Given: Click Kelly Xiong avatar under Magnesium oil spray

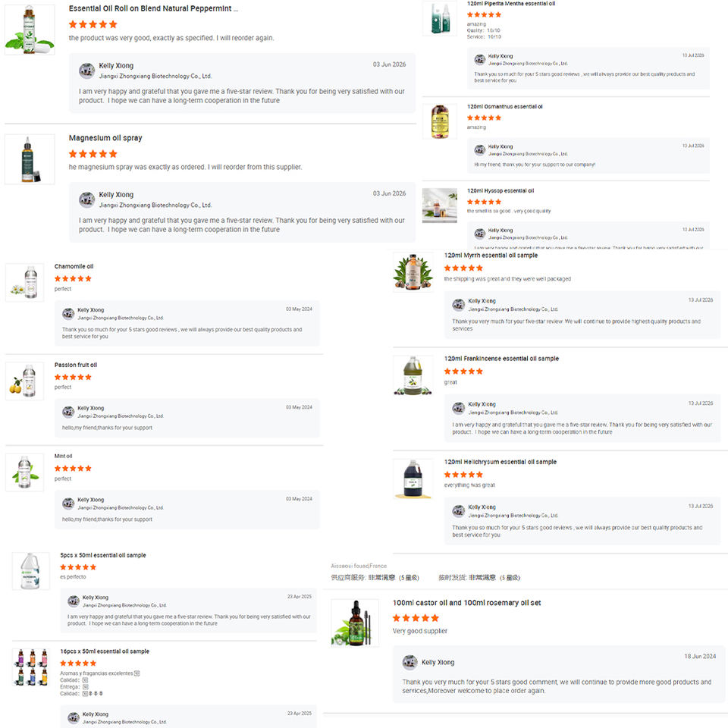Looking at the screenshot, I should click(86, 199).
